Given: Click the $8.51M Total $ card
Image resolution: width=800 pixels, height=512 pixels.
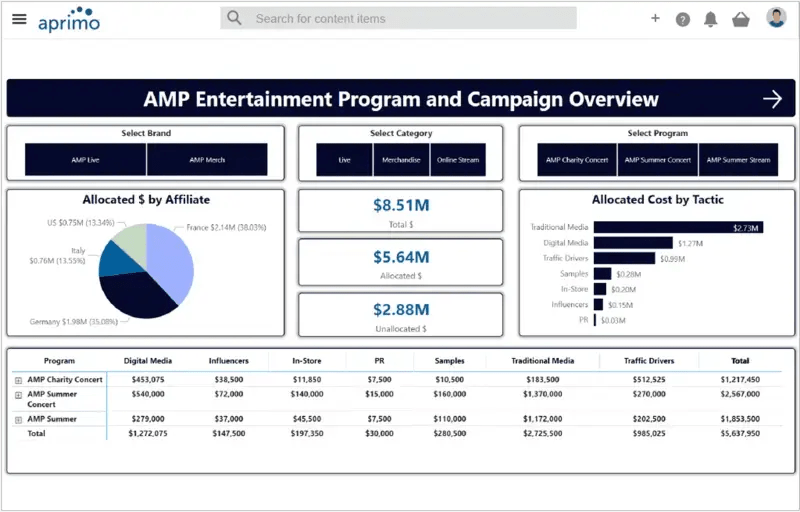Looking at the screenshot, I should tap(401, 211).
